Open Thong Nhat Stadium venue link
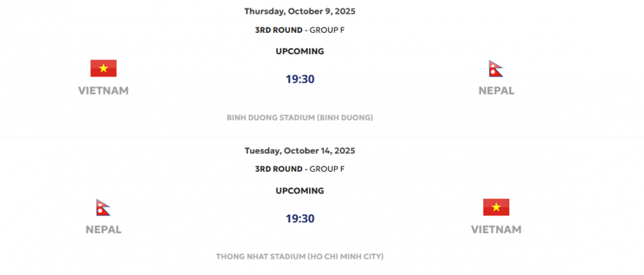The image size is (644, 275). click(x=300, y=257)
